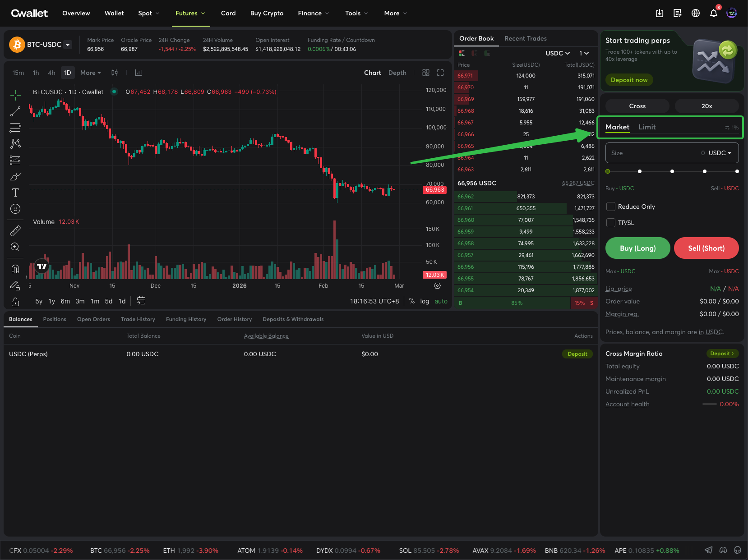Click the notification bell icon
Screen dimensions: 748x560
(x=713, y=13)
